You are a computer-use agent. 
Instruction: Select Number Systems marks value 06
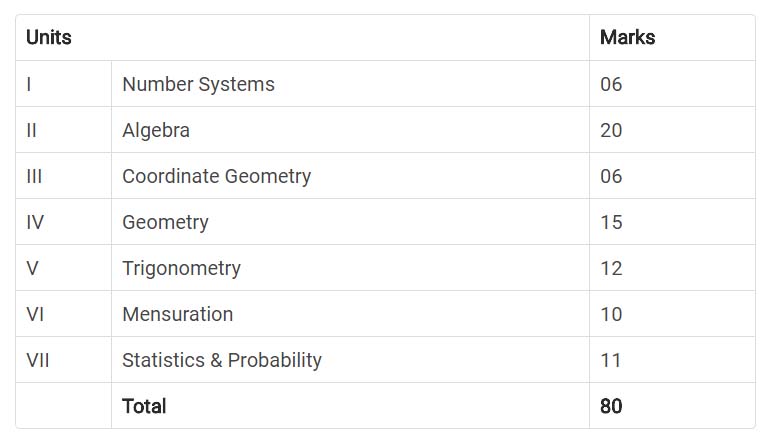pos(611,84)
